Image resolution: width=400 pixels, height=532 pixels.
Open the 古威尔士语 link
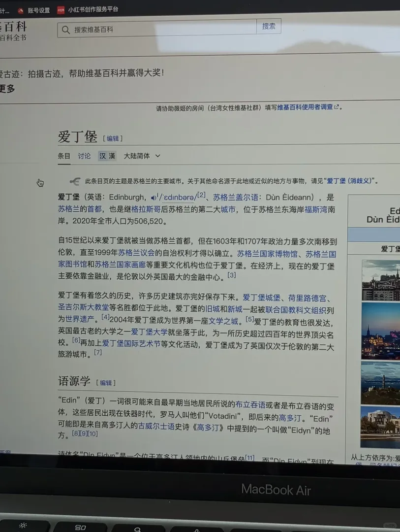[x=156, y=426]
